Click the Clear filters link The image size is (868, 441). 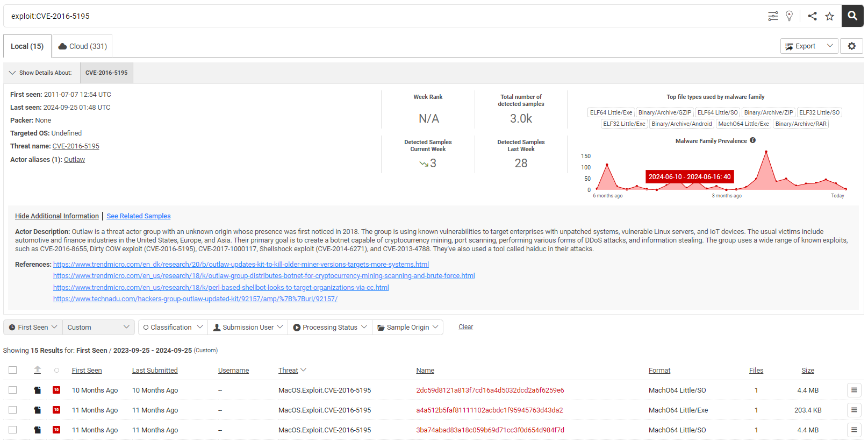click(x=465, y=327)
